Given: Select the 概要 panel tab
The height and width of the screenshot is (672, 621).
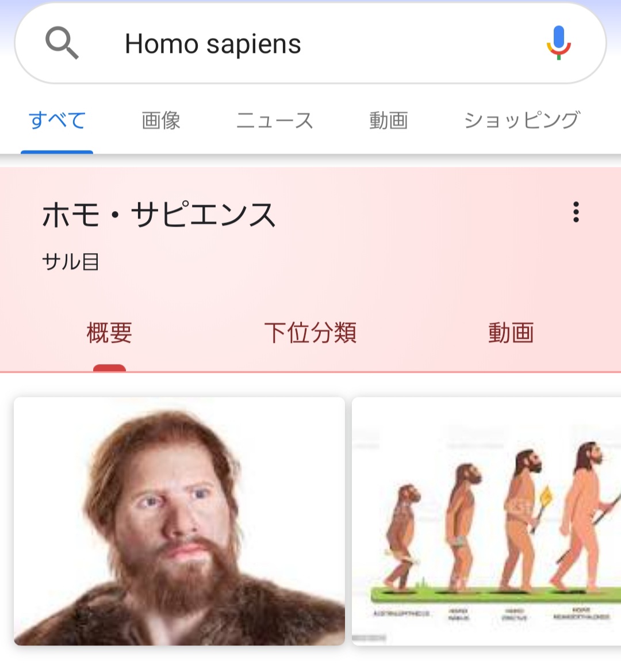Looking at the screenshot, I should [x=109, y=333].
